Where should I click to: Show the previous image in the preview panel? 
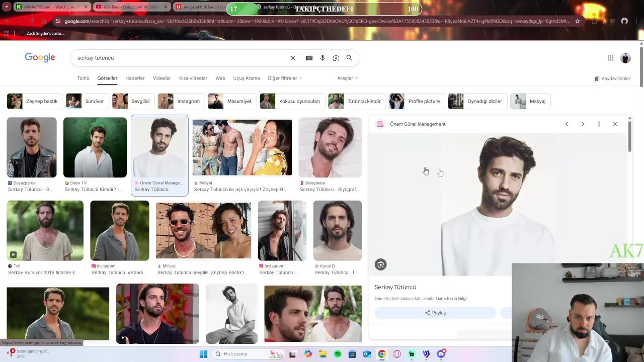(567, 124)
